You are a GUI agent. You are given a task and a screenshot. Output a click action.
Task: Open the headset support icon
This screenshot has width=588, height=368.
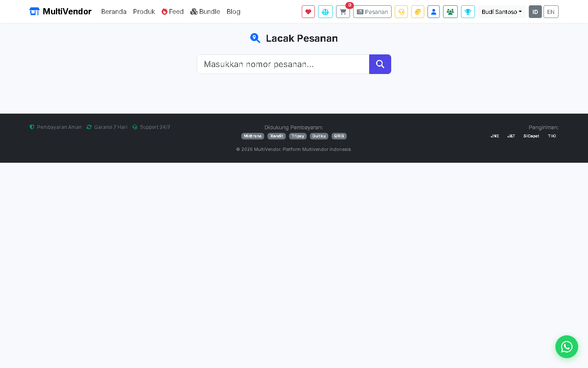(x=401, y=12)
